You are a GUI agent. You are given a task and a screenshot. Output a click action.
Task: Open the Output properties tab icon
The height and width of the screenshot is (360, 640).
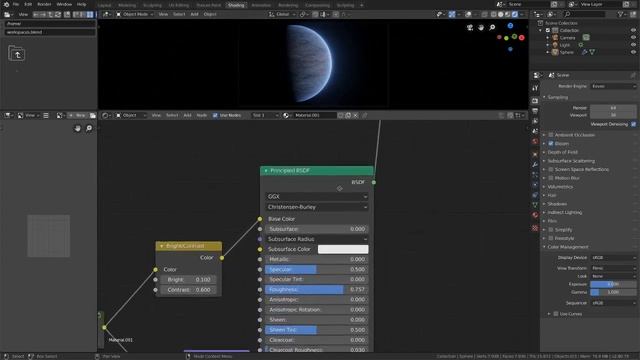point(535,111)
